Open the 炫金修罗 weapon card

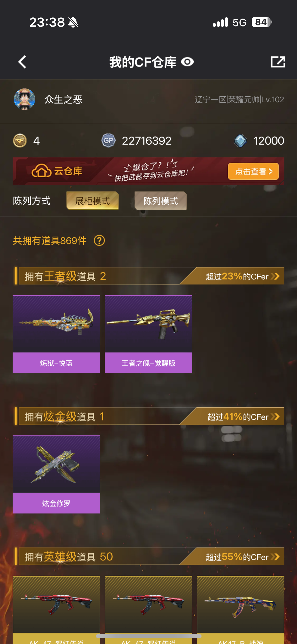coord(56,474)
